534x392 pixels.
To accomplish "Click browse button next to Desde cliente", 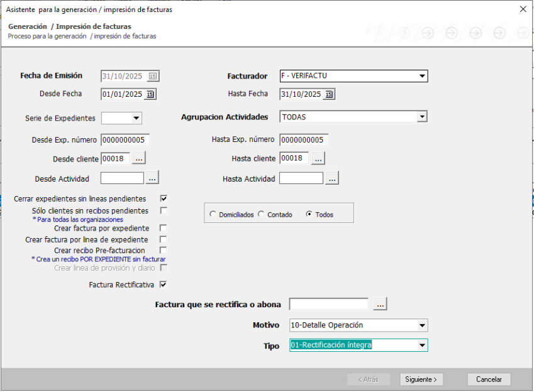I will (139, 158).
